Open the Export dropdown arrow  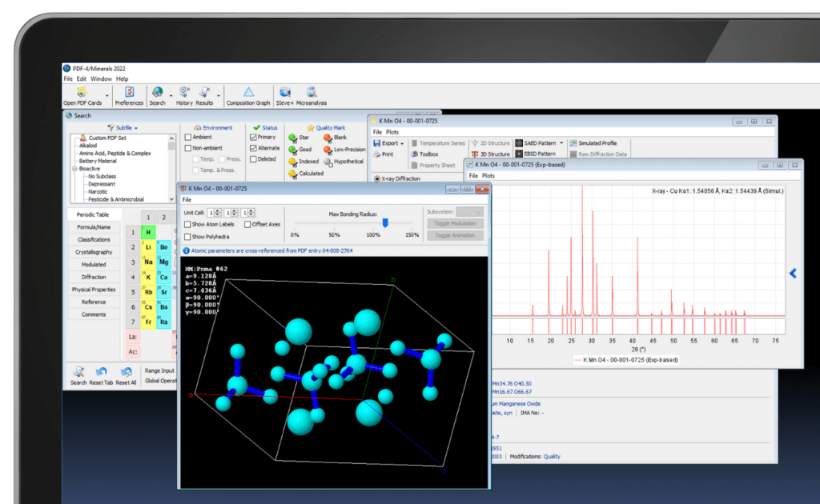coord(402,144)
